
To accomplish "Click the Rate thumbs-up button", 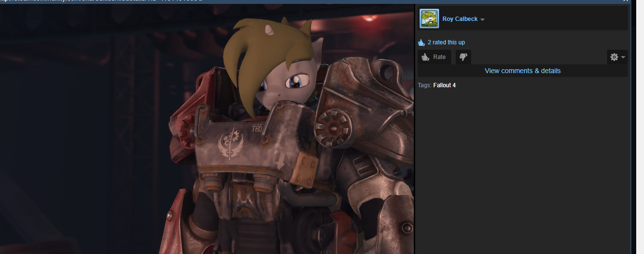I will tap(434, 57).
